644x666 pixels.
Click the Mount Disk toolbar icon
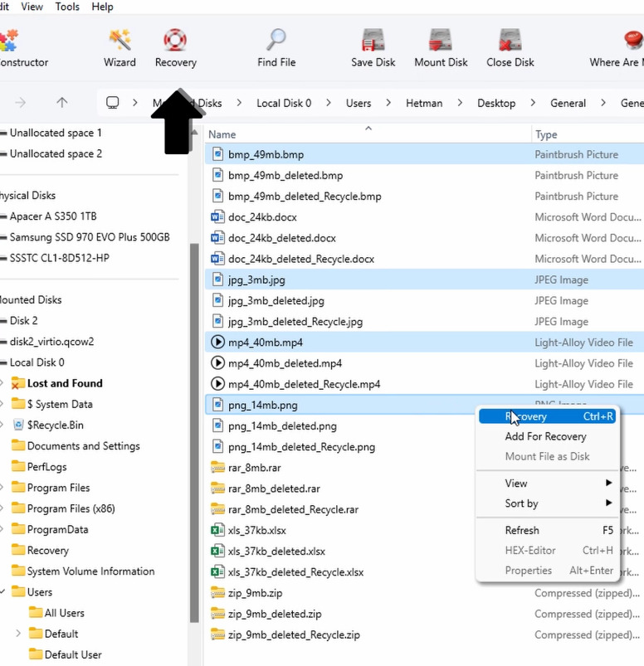[441, 40]
